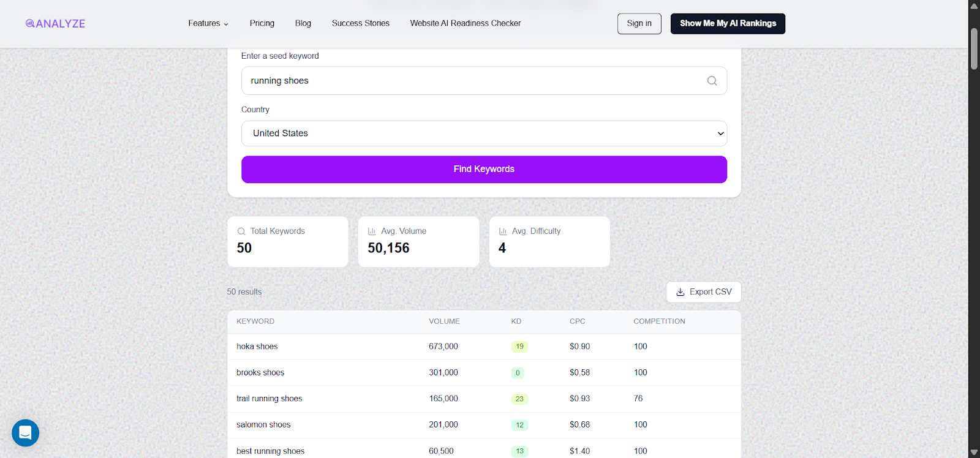980x458 pixels.
Task: Click the $0.93 CPC value
Action: coord(579,399)
